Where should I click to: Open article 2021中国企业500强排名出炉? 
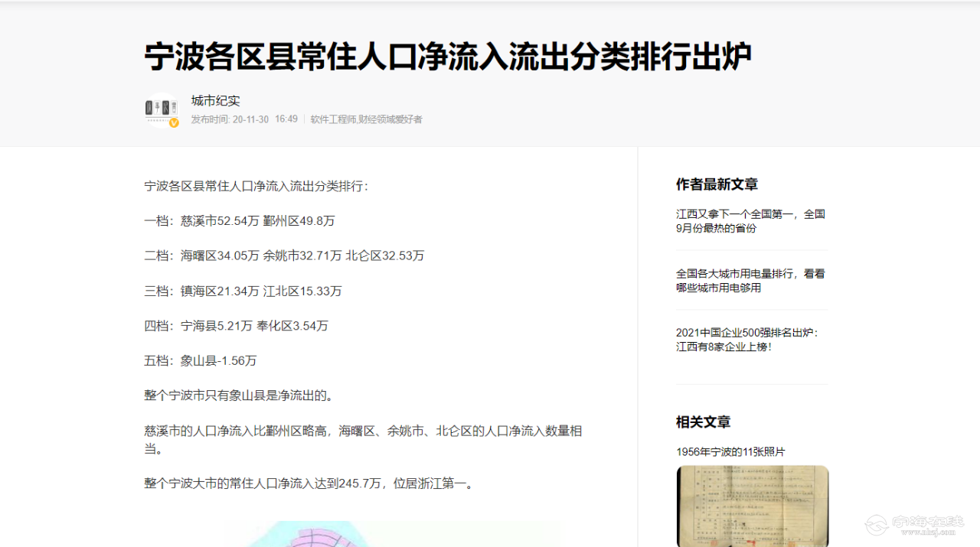tap(748, 340)
